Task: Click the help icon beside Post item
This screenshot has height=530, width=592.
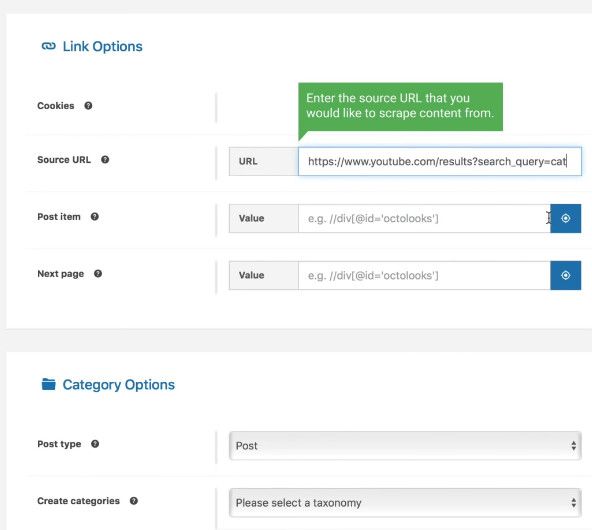Action: 95,217
